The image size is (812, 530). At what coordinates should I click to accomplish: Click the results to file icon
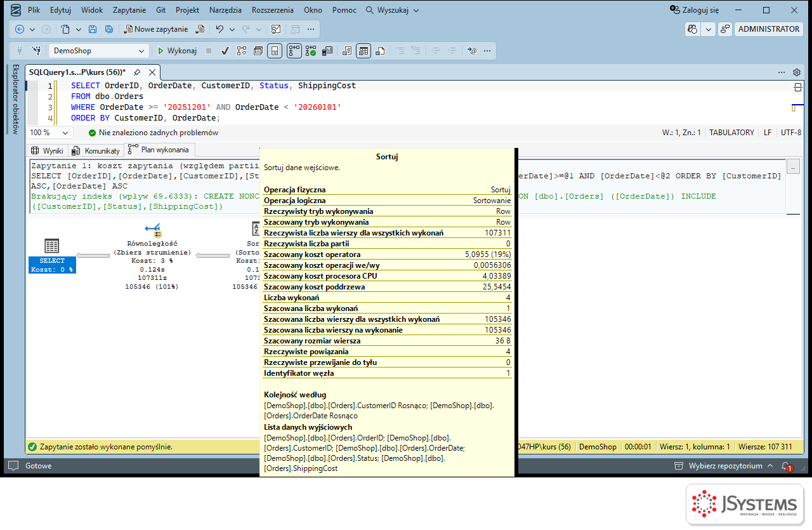point(380,51)
